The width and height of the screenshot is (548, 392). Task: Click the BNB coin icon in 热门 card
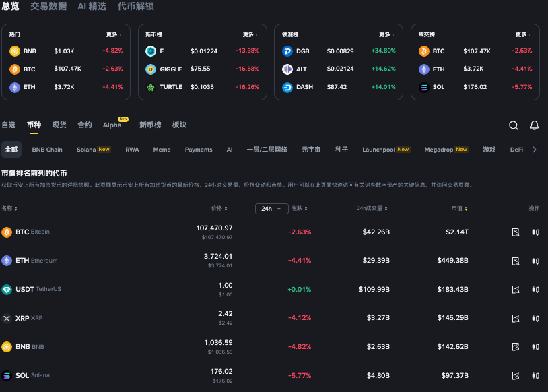point(14,51)
